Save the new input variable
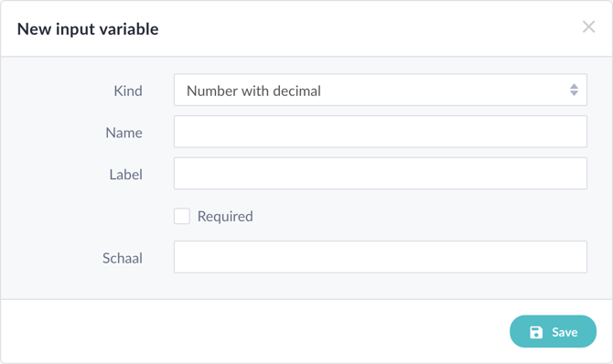Screen dimensions: 613x364 553,332
